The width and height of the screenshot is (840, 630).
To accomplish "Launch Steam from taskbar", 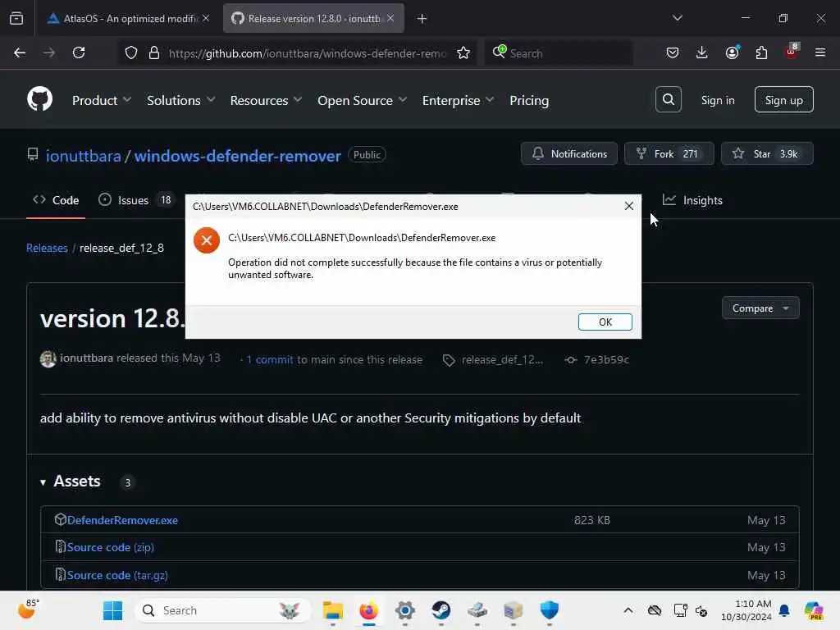I will pyautogui.click(x=441, y=610).
